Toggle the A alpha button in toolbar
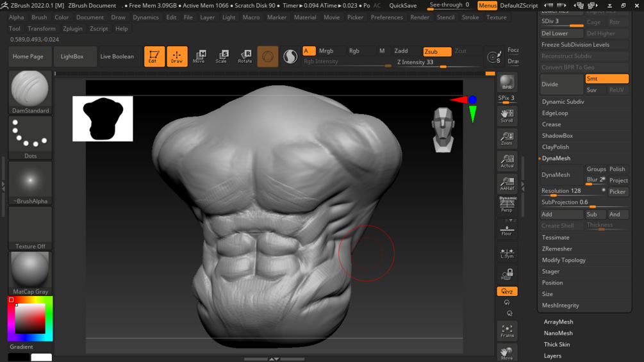The width and height of the screenshot is (644, 362). coord(309,51)
